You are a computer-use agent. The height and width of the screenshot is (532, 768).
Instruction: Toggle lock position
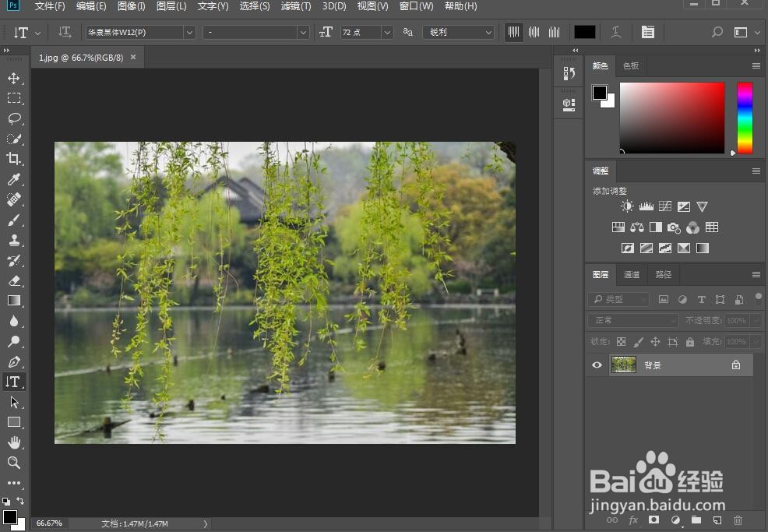click(655, 342)
